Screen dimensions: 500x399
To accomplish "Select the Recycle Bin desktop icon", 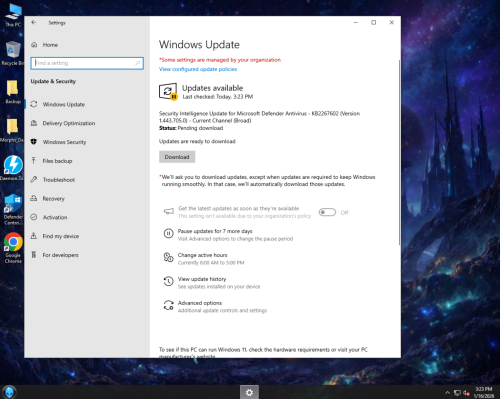I will tap(13, 53).
